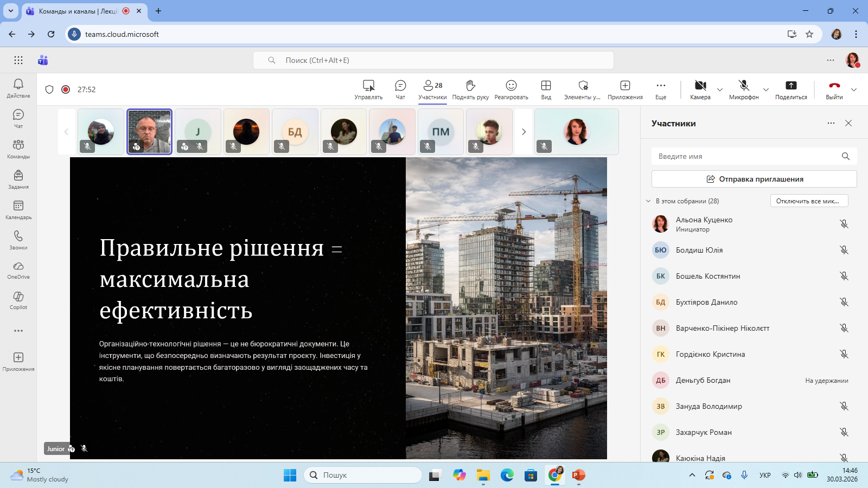Click the Share screen icon
868x488 pixels.
click(x=791, y=89)
